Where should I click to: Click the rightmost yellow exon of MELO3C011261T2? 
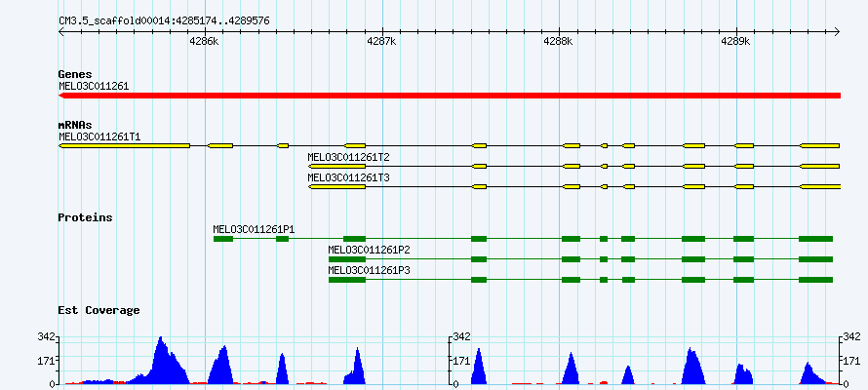pos(820,166)
